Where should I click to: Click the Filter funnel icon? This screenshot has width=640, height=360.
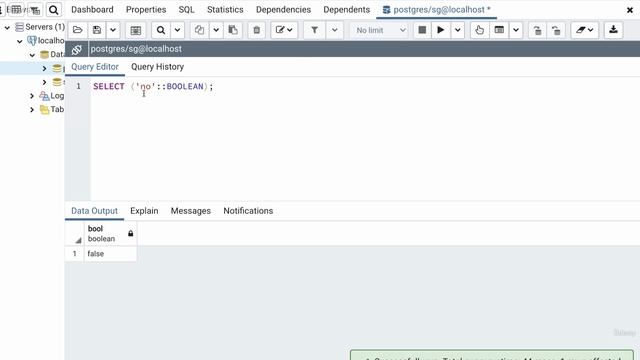(x=314, y=30)
